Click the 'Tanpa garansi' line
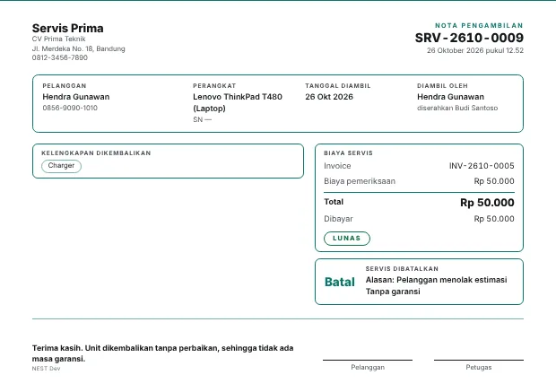 [393, 292]
